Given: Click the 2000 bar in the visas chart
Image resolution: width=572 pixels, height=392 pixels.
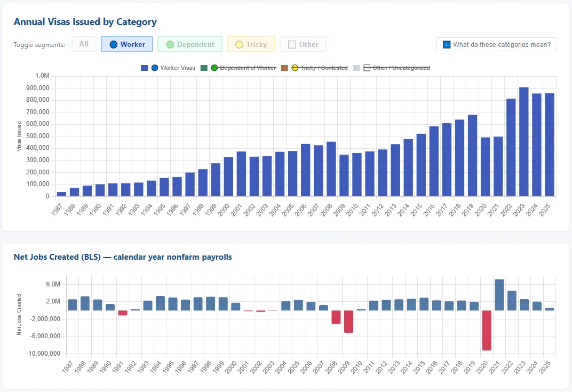Looking at the screenshot, I should tap(228, 177).
